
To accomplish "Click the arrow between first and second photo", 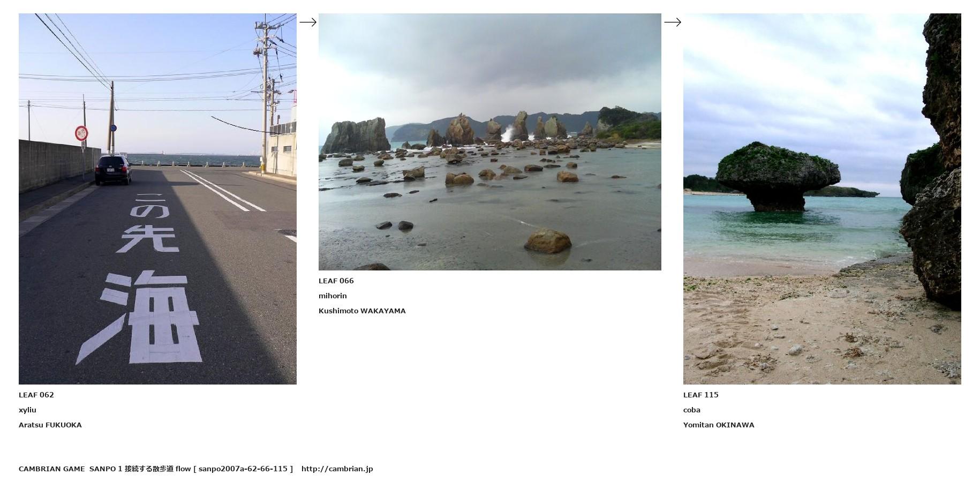I will 308,22.
